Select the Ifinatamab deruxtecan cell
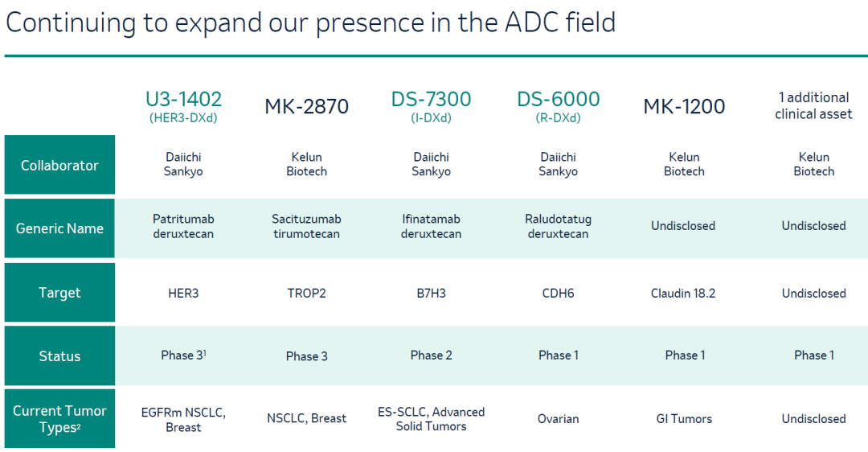The width and height of the screenshot is (868, 452). pos(431,226)
